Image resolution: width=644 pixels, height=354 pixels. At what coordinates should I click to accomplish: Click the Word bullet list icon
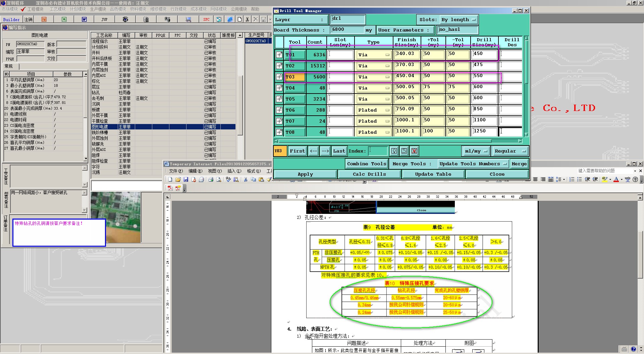point(580,179)
